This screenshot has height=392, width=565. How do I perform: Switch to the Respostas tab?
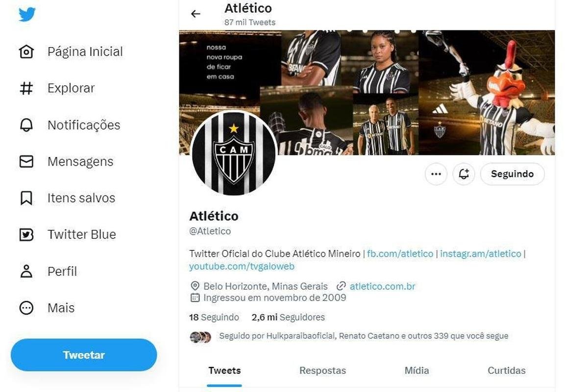coord(322,370)
